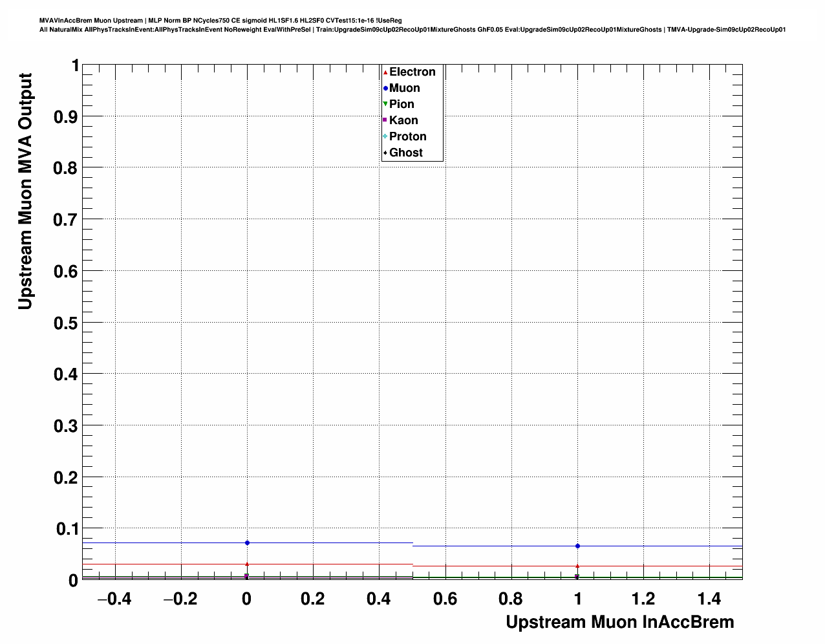
Task: Select the red Electron marker at x=0
Action: (x=247, y=564)
